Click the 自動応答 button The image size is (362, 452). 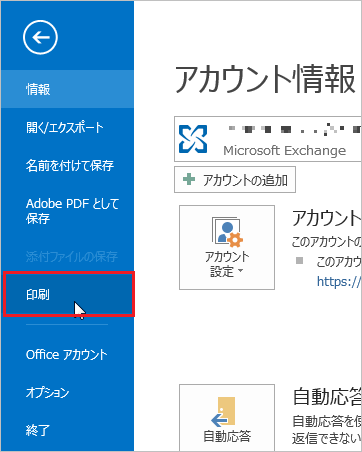click(227, 418)
